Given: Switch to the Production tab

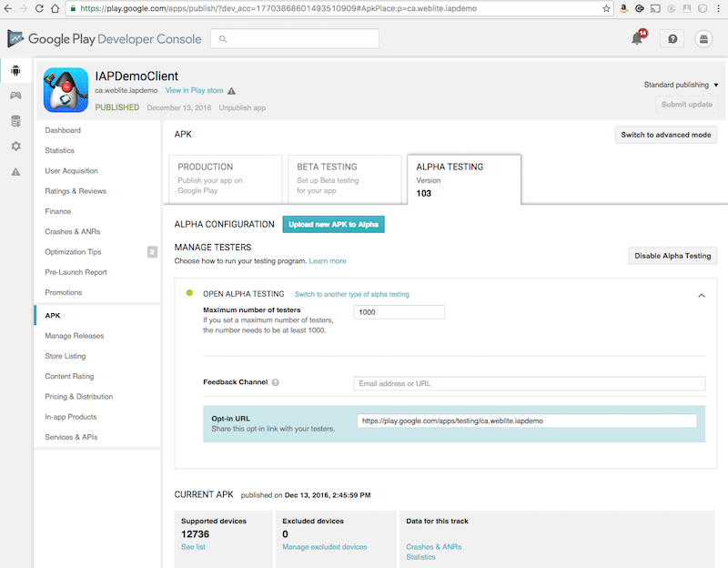Looking at the screenshot, I should pos(227,179).
